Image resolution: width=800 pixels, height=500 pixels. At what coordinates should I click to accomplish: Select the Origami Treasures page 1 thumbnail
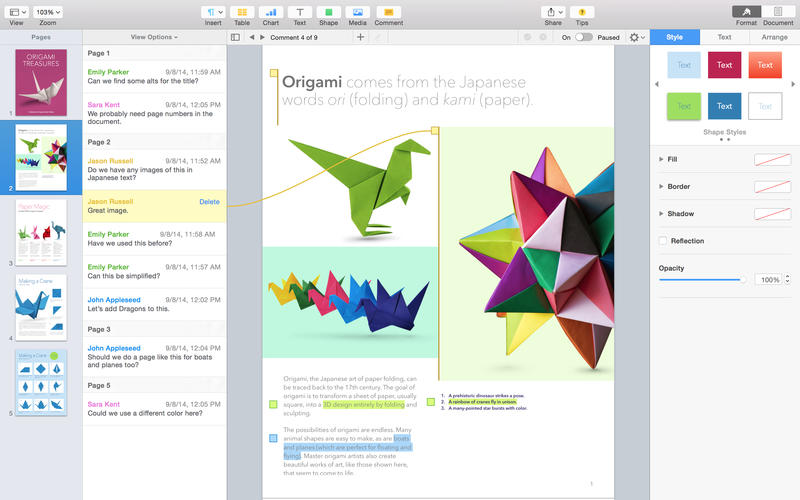coord(41,81)
